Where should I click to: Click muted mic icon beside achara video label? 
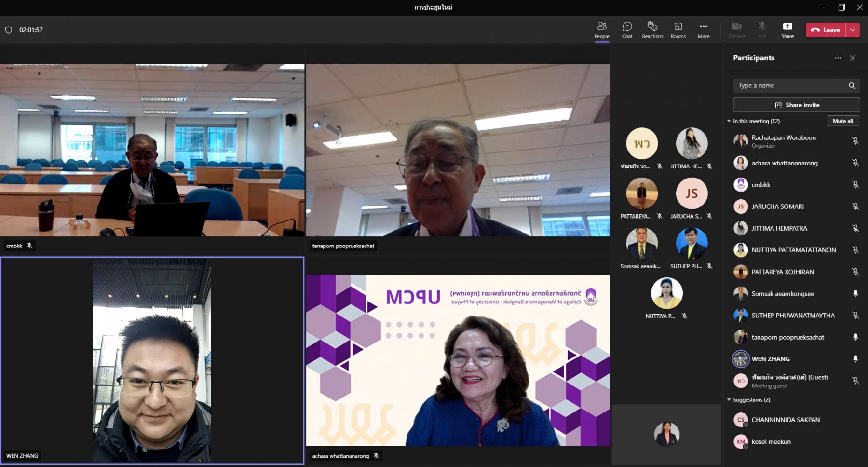(376, 456)
